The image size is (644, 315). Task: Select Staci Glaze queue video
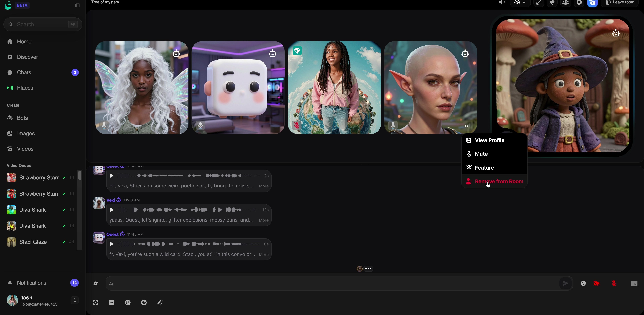[40, 242]
